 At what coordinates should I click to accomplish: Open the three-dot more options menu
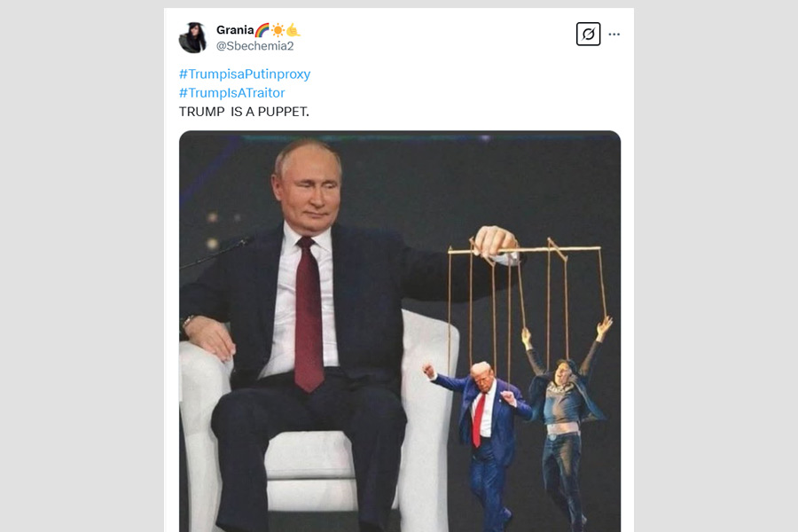[x=614, y=34]
